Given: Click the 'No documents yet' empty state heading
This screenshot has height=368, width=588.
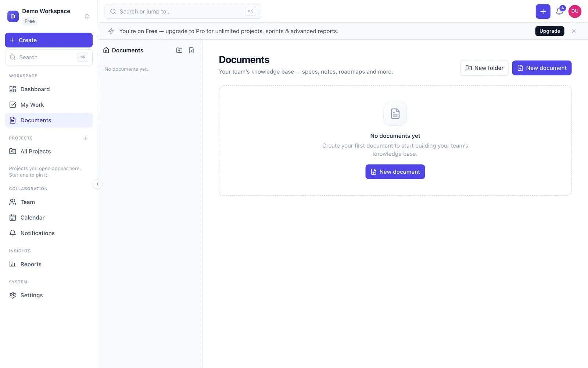Looking at the screenshot, I should pos(395,136).
